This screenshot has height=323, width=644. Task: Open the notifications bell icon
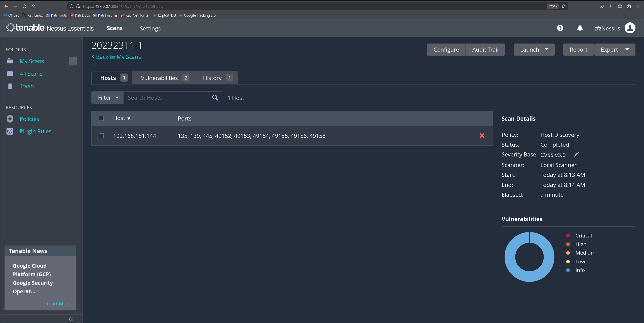click(580, 28)
